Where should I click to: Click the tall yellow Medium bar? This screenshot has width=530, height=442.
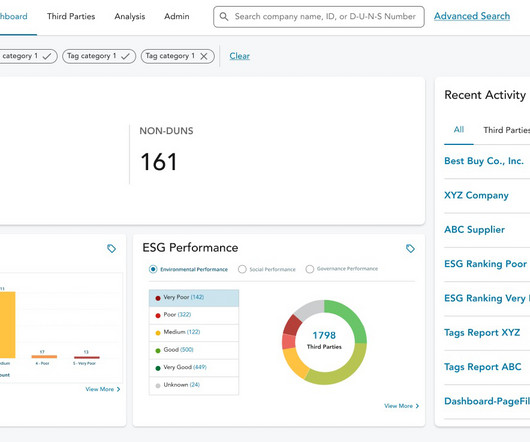pos(7,324)
